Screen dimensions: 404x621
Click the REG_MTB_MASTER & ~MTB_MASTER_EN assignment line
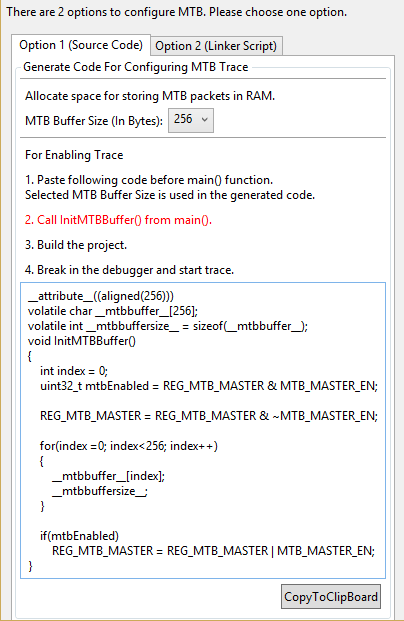209,416
